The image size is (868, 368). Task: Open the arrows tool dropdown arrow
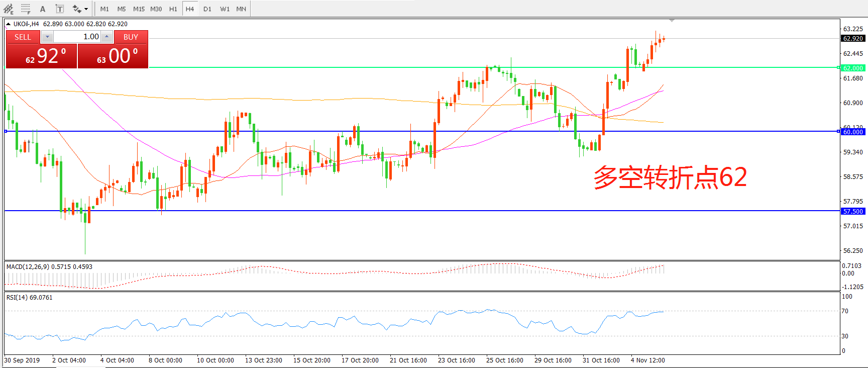(x=86, y=9)
